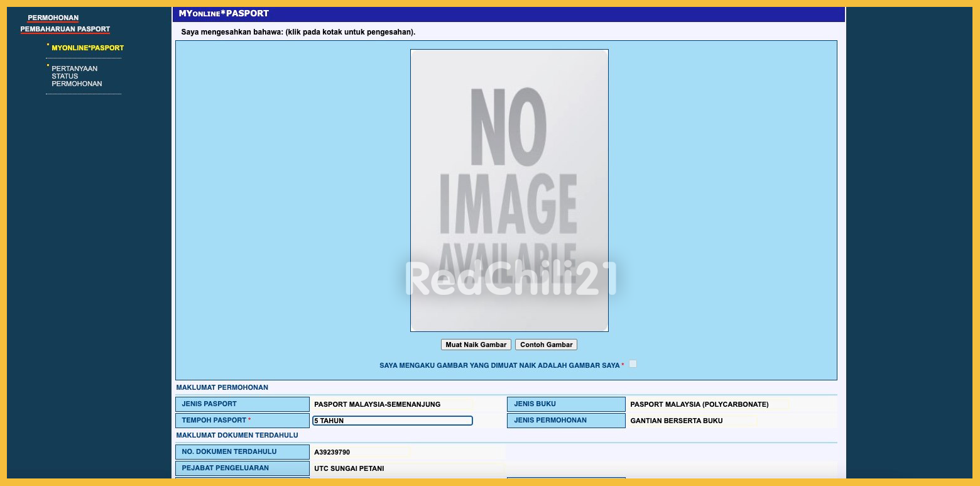Select the Jenis Buku polycarbonate field
The height and width of the screenshot is (486, 980).
pos(709,404)
